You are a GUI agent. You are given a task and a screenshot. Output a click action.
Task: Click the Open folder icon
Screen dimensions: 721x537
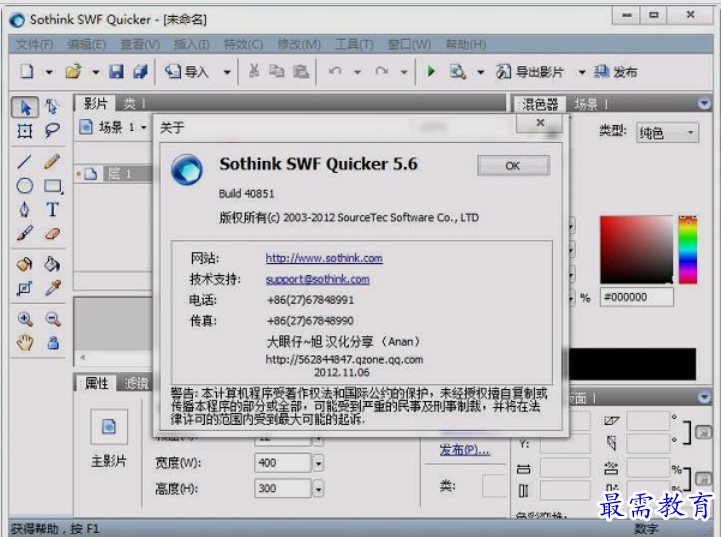coord(73,72)
